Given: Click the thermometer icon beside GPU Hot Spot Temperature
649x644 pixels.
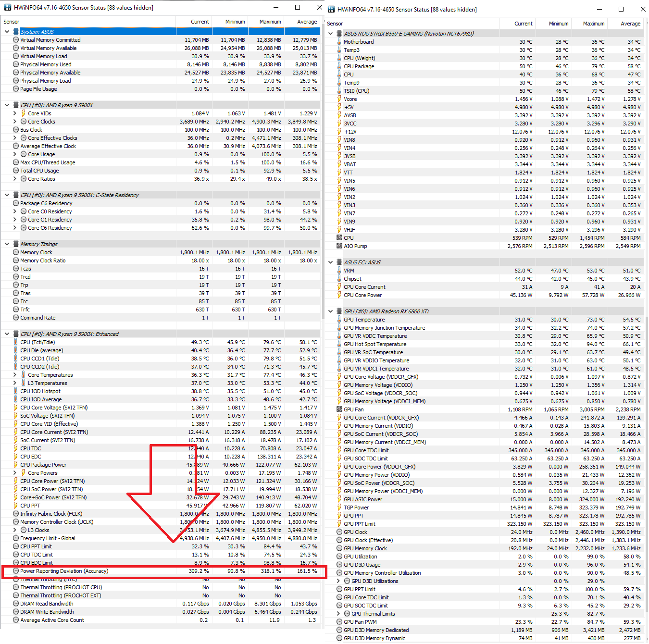Looking at the screenshot, I should (339, 344).
